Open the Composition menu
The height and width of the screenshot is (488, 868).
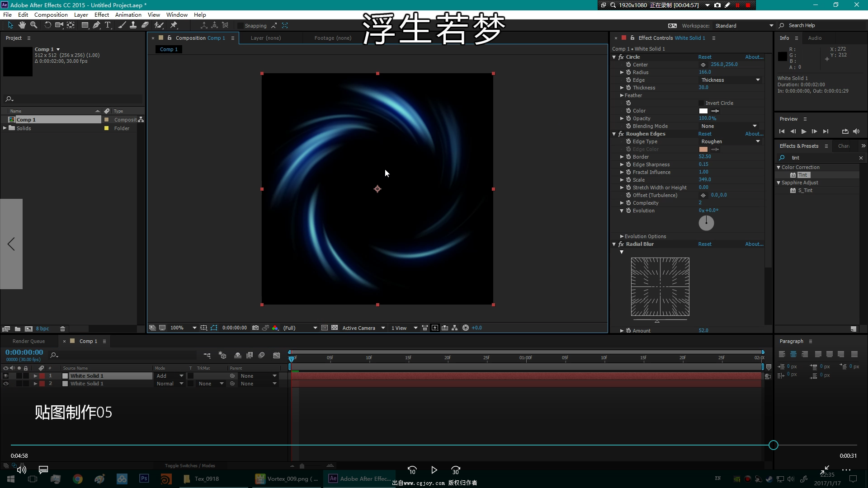[x=51, y=15]
